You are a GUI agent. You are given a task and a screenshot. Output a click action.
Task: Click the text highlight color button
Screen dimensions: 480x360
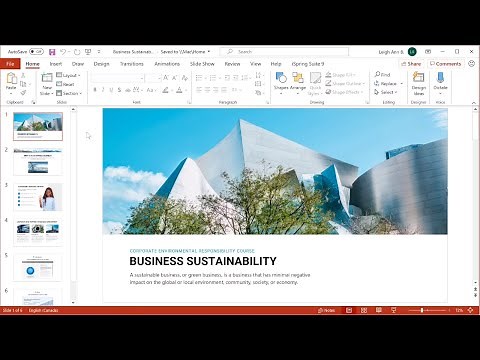[x=165, y=90]
